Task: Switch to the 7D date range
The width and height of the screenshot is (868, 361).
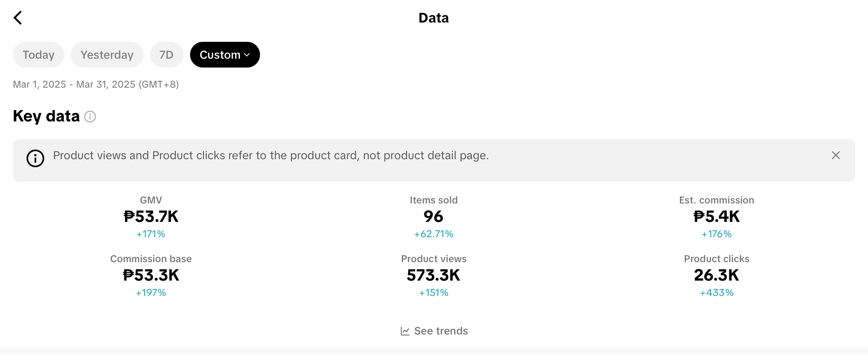Action: pyautogui.click(x=166, y=55)
